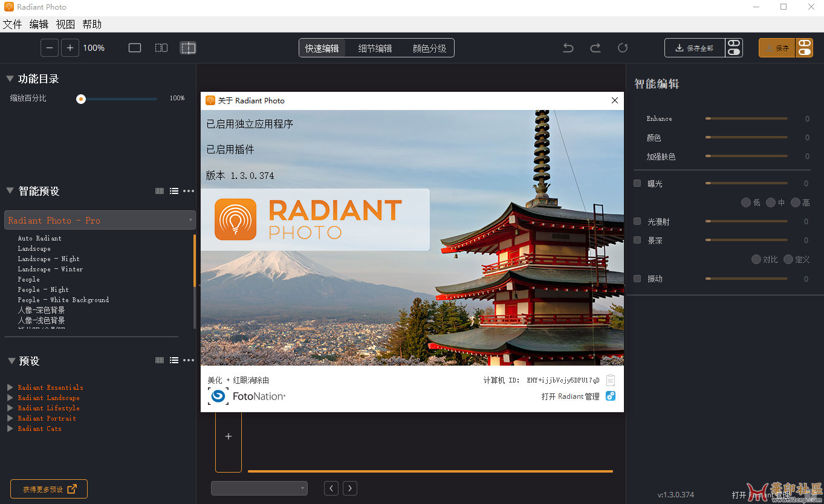Click 打开 Radiant 管理 link in dialog
This screenshot has width=824, height=504.
point(570,396)
